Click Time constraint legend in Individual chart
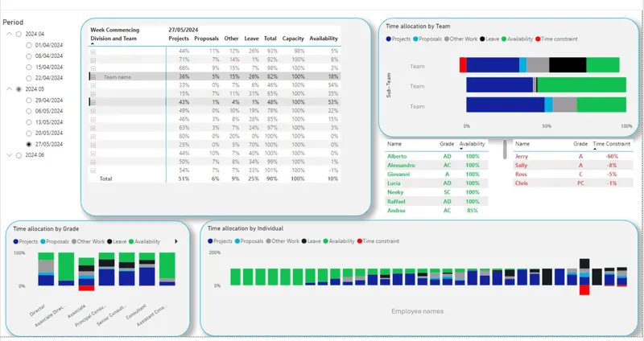The height and width of the screenshot is (341, 644). click(378, 241)
